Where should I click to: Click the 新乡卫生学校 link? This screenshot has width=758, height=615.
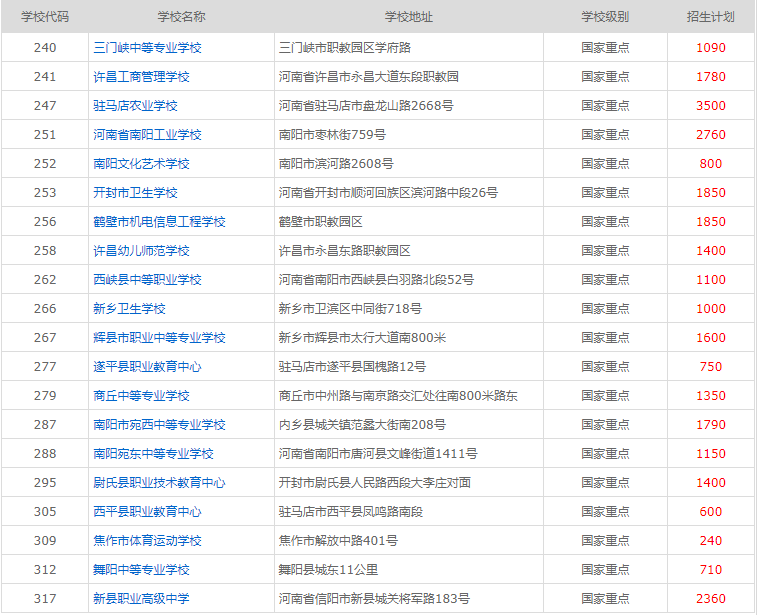129,308
